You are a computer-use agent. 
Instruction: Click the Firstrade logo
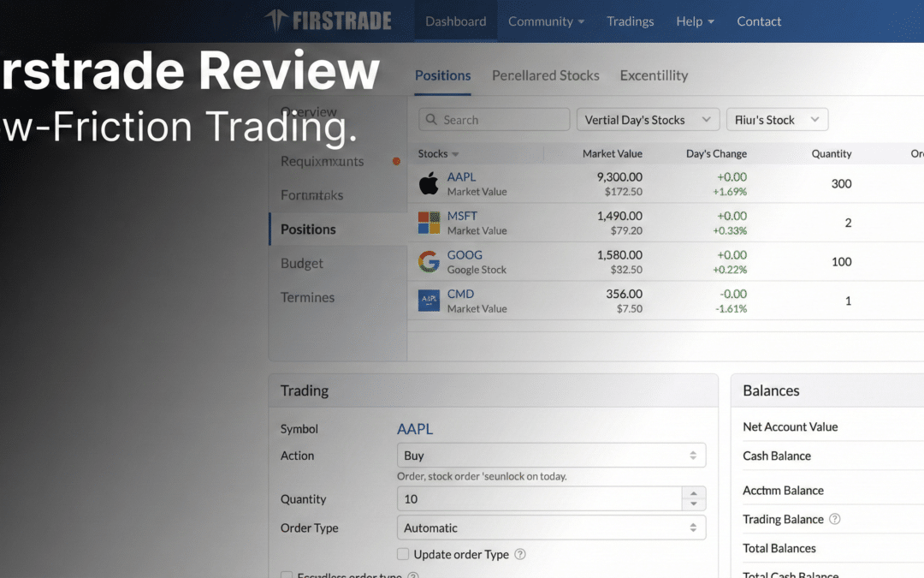tap(328, 21)
